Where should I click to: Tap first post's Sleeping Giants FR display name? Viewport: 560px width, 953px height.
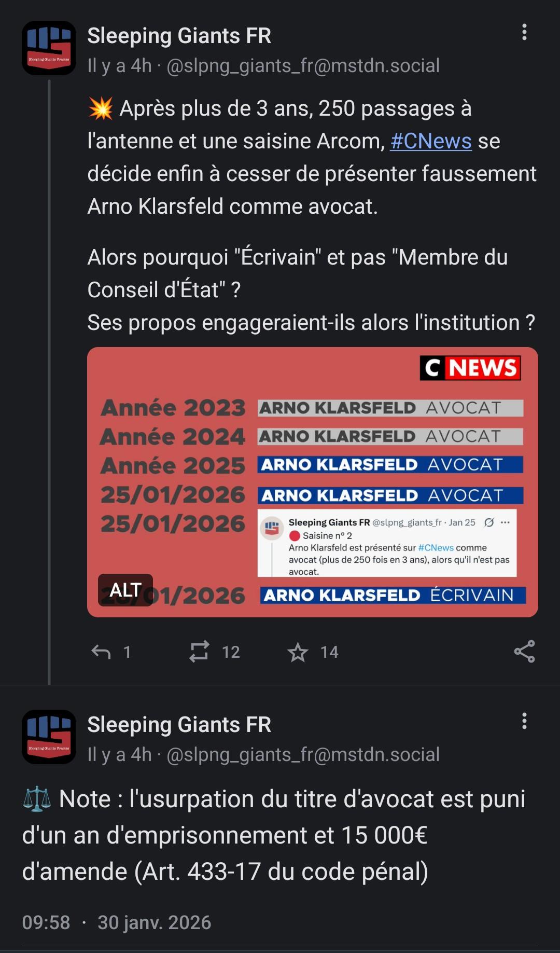tap(179, 36)
